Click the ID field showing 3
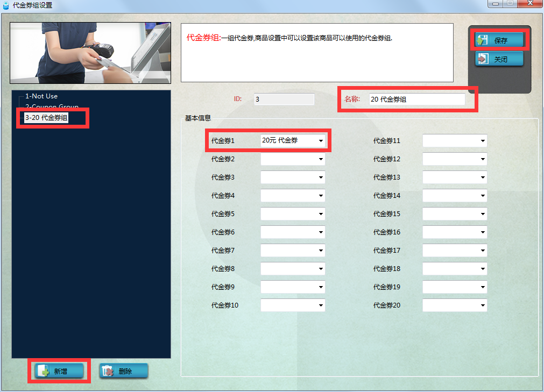The image size is (544, 392). point(284,99)
